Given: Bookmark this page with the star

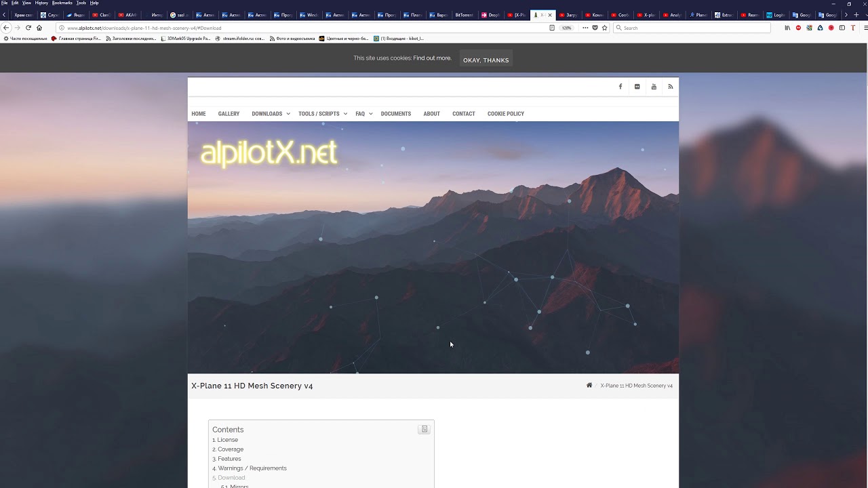Looking at the screenshot, I should [604, 28].
